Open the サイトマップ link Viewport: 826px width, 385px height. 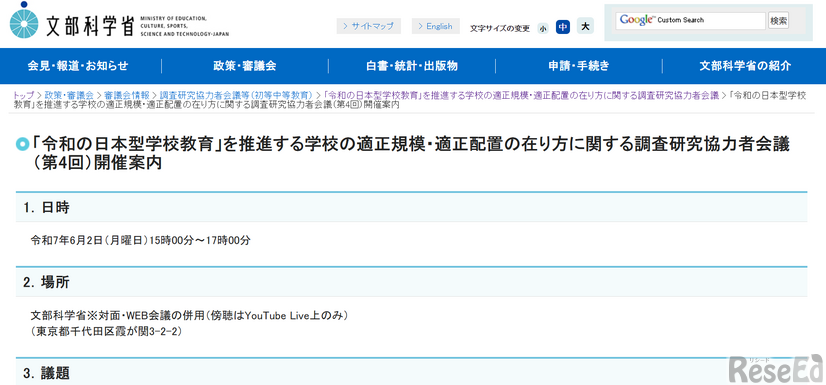[369, 26]
